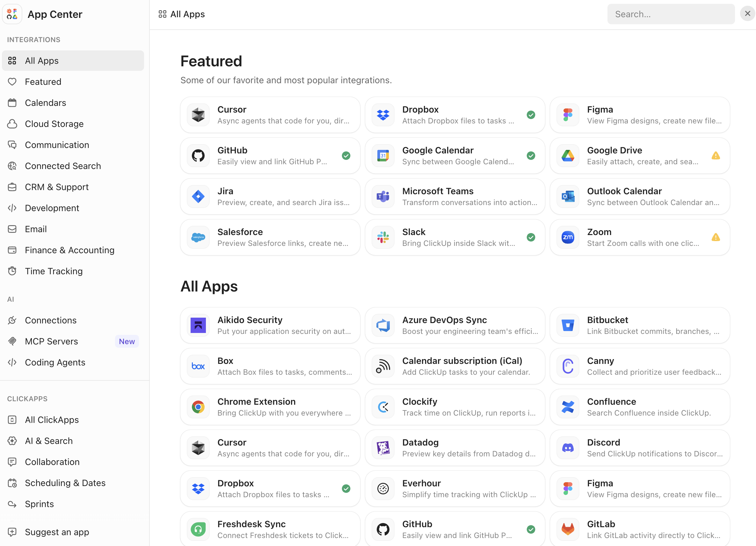The image size is (756, 546).
Task: Click the Dropbox logo in Featured
Action: tap(383, 115)
